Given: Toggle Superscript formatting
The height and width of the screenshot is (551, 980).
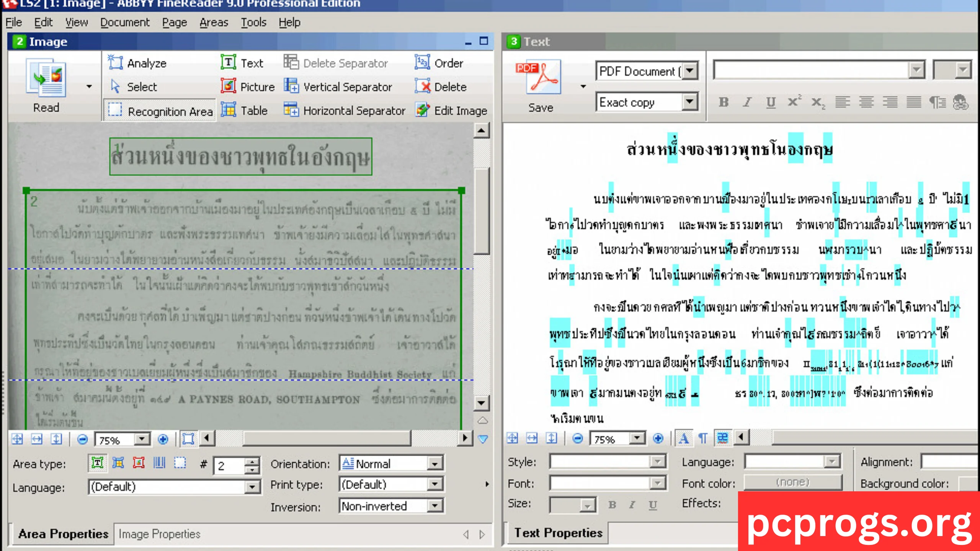Looking at the screenshot, I should [x=794, y=101].
